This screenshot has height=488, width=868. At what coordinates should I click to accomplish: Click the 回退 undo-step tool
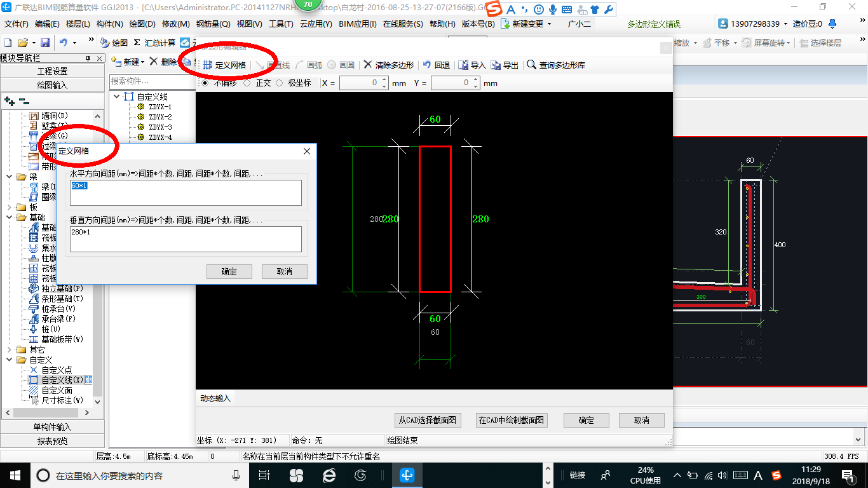point(437,65)
